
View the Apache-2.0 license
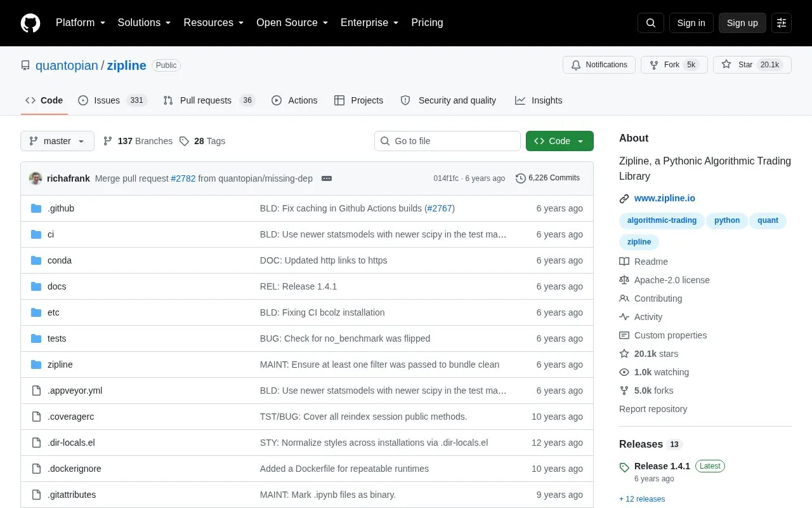click(664, 280)
